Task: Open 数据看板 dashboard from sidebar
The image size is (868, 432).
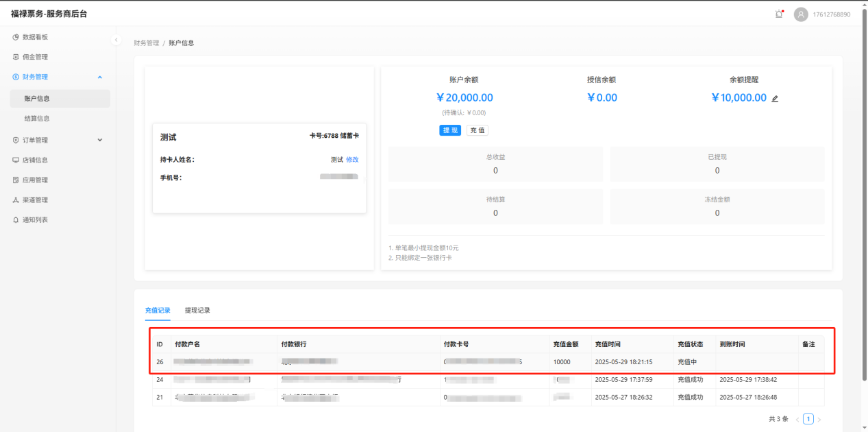Action: click(35, 37)
